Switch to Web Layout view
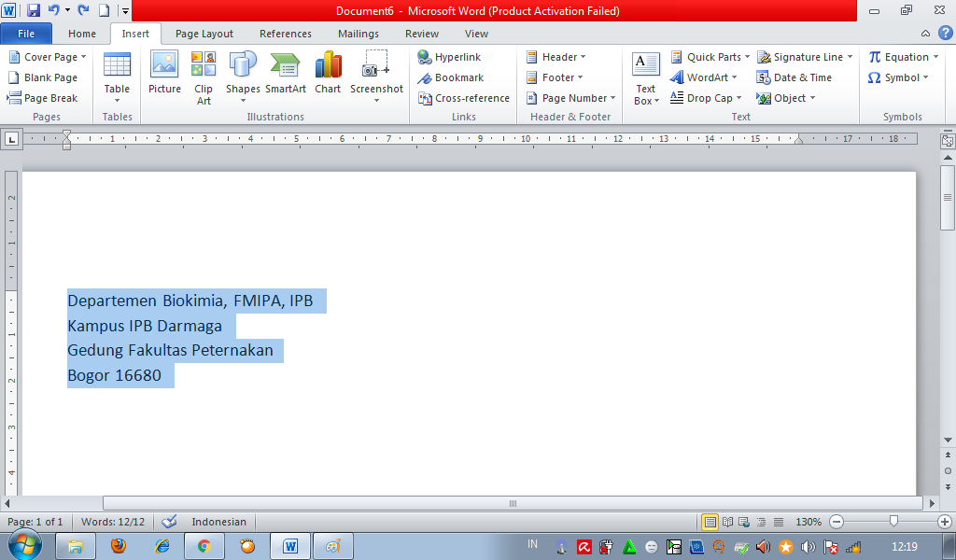This screenshot has width=956, height=560. [x=744, y=522]
